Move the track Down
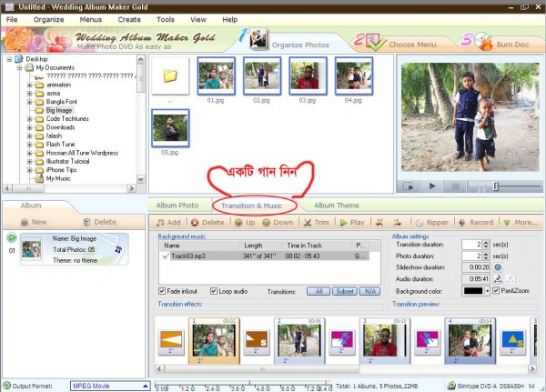Screen dimensions: 546x392 [x=266, y=223]
